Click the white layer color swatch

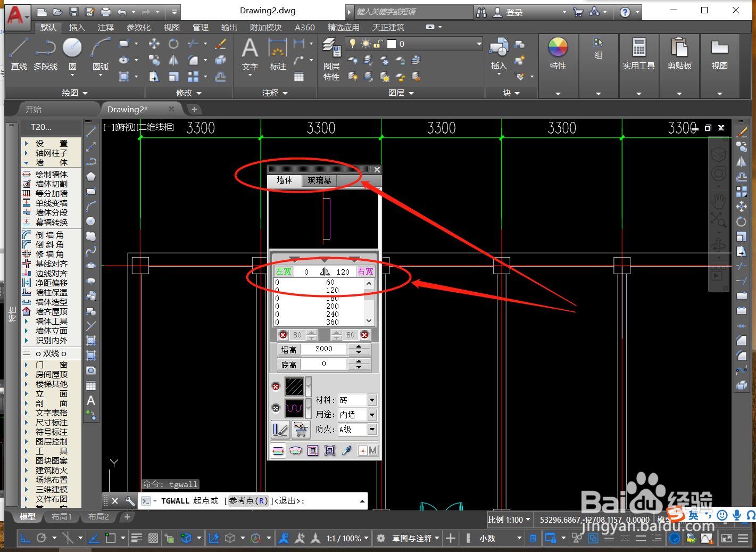[x=392, y=44]
